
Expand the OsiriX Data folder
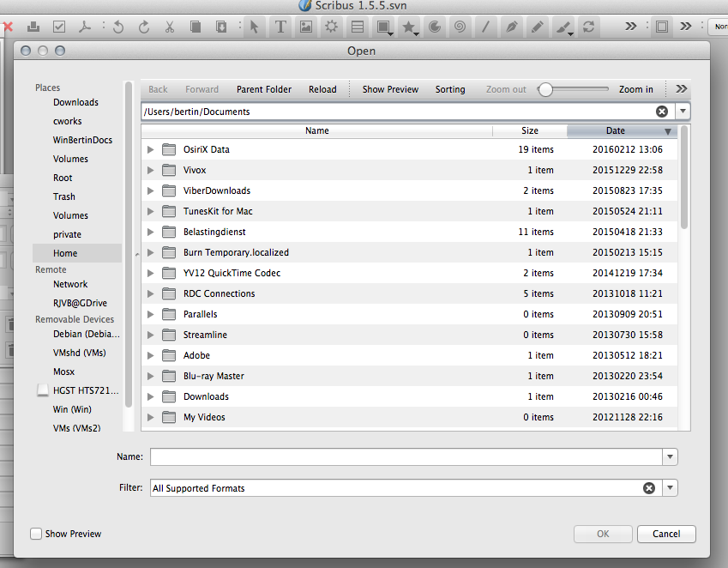(151, 149)
